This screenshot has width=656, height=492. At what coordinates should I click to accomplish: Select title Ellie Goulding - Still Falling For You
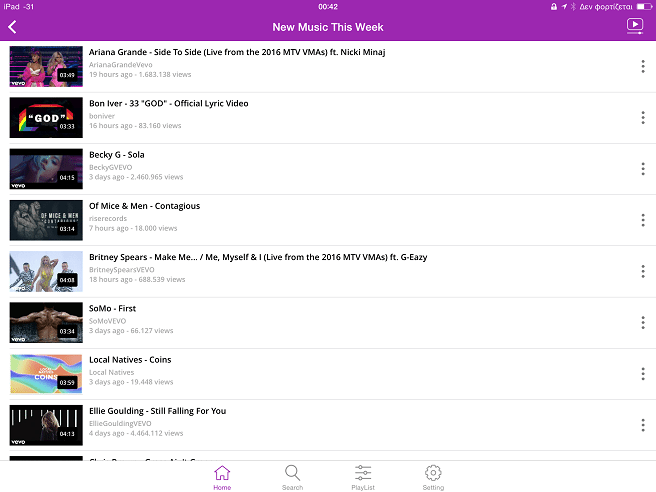157,411
